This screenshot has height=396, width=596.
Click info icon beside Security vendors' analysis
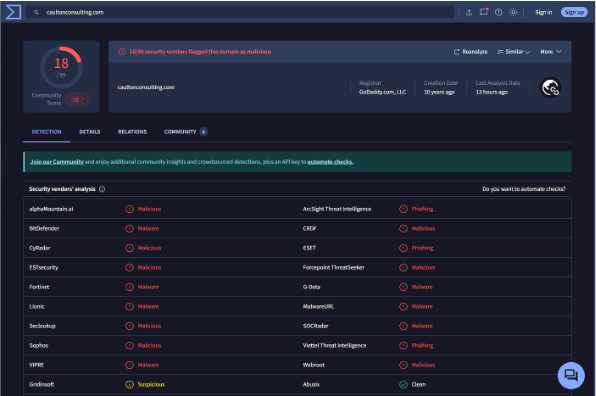point(102,189)
